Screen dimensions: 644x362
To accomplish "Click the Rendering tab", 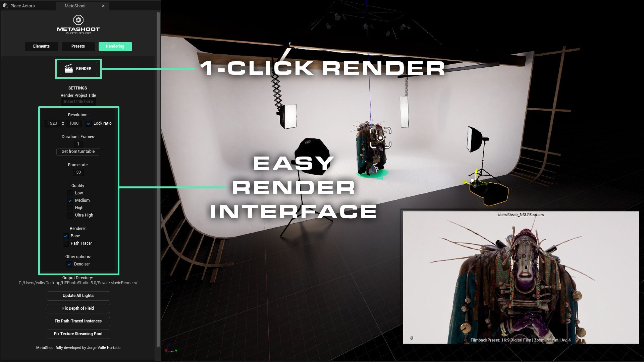I will click(115, 46).
